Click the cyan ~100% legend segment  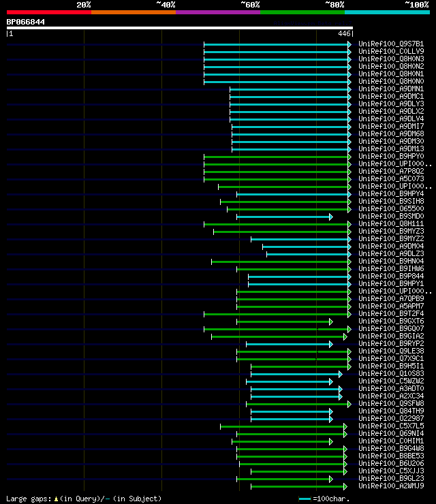tap(387, 12)
